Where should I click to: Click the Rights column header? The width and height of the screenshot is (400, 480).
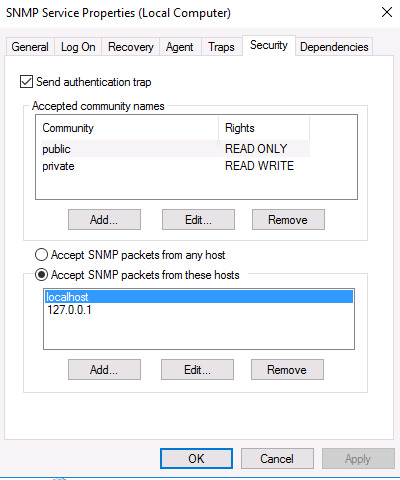[264, 128]
